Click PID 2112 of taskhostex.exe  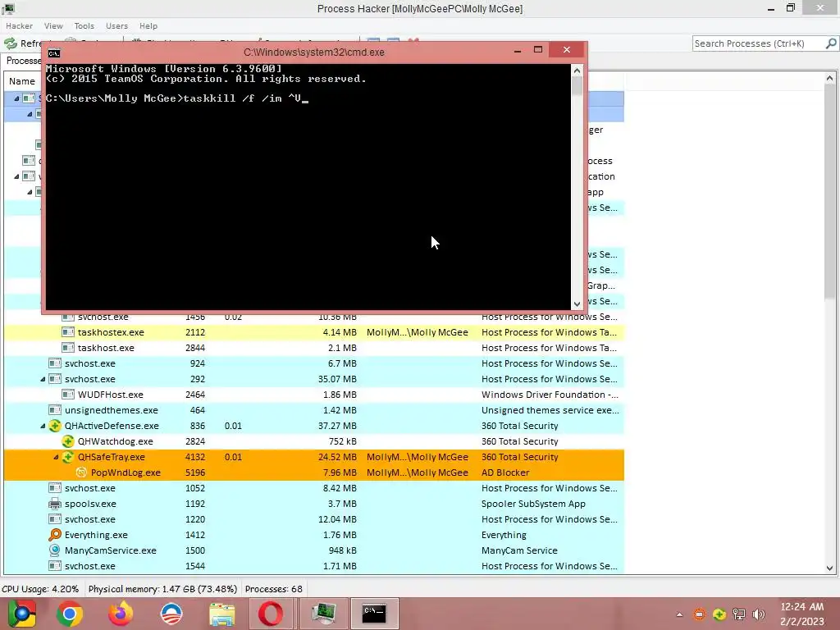195,332
